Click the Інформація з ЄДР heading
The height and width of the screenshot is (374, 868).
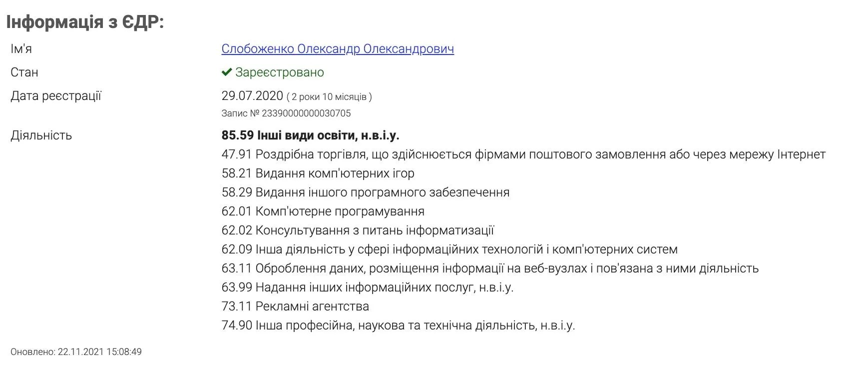coord(85,22)
